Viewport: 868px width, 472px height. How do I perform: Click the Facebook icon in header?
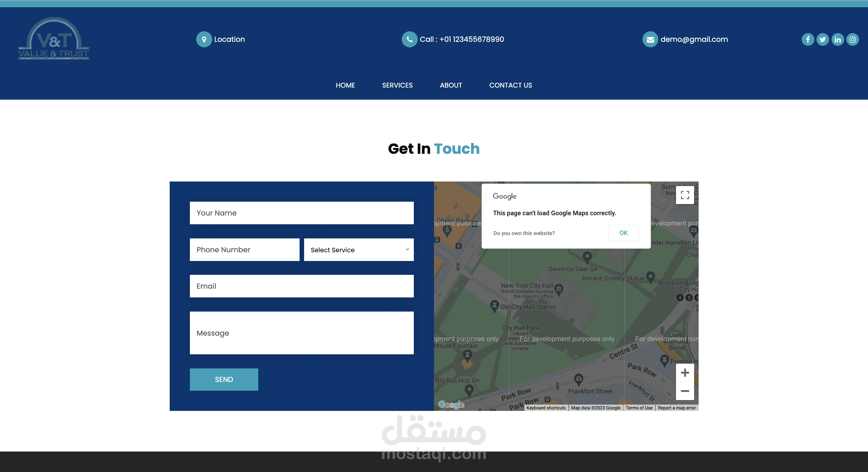(808, 39)
